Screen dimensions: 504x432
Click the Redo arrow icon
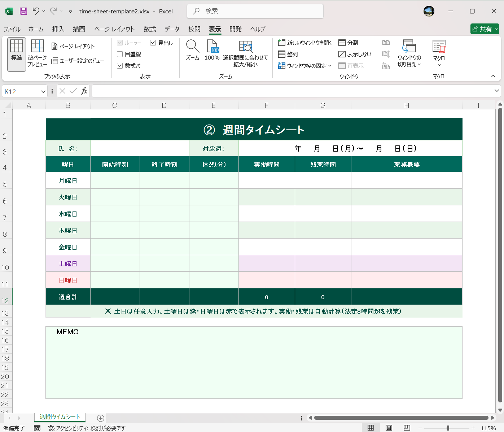pos(53,11)
